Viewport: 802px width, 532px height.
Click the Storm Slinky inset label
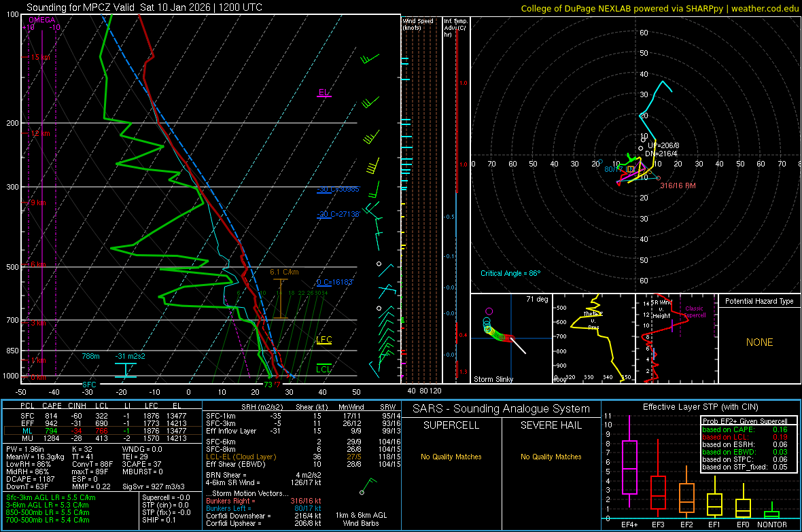tap(493, 379)
